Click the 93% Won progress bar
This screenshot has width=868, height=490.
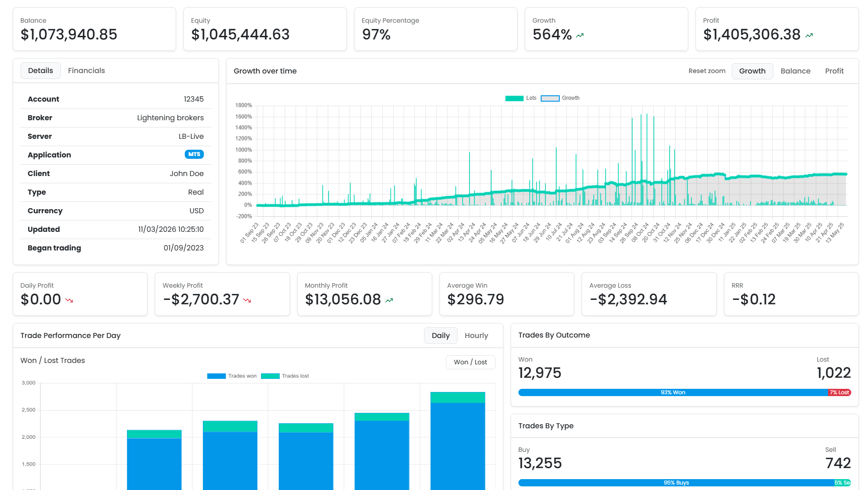(x=672, y=392)
